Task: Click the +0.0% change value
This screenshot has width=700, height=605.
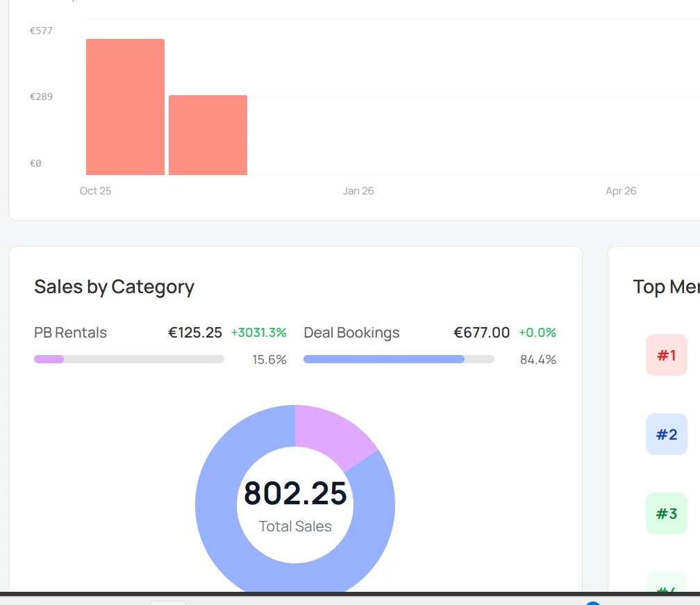Action: click(x=537, y=333)
